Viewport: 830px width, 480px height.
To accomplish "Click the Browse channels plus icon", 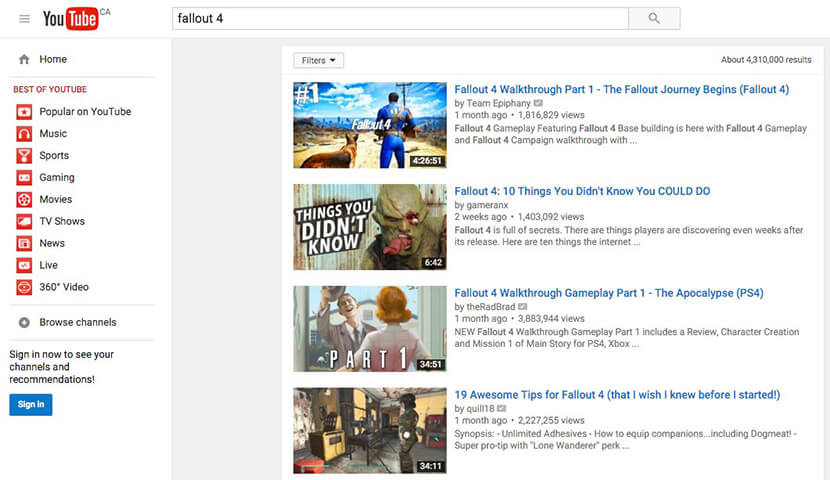I will [24, 322].
